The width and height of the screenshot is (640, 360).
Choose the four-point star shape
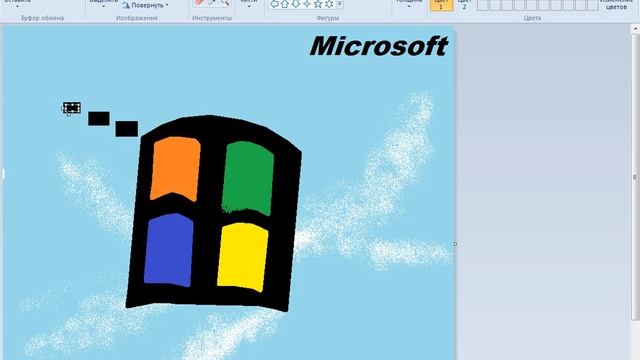307,4
